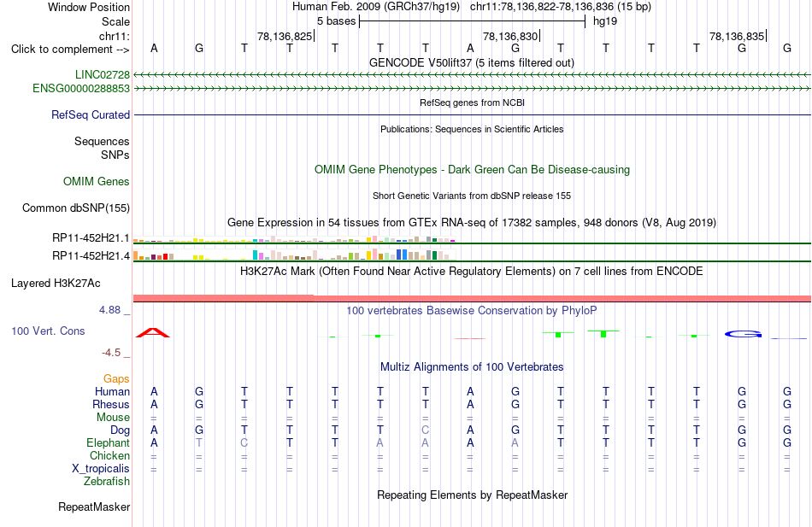Select the Dog species label
Screen dimensions: 812x527
point(121,430)
